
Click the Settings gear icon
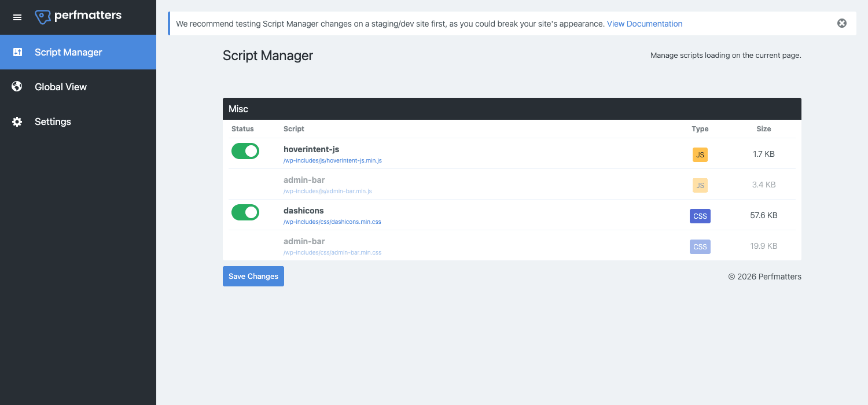17,122
